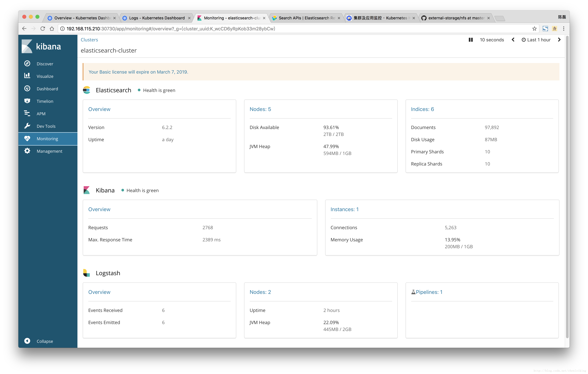The image size is (588, 374).
Task: Step time range forward with right chevron
Action: (x=559, y=40)
